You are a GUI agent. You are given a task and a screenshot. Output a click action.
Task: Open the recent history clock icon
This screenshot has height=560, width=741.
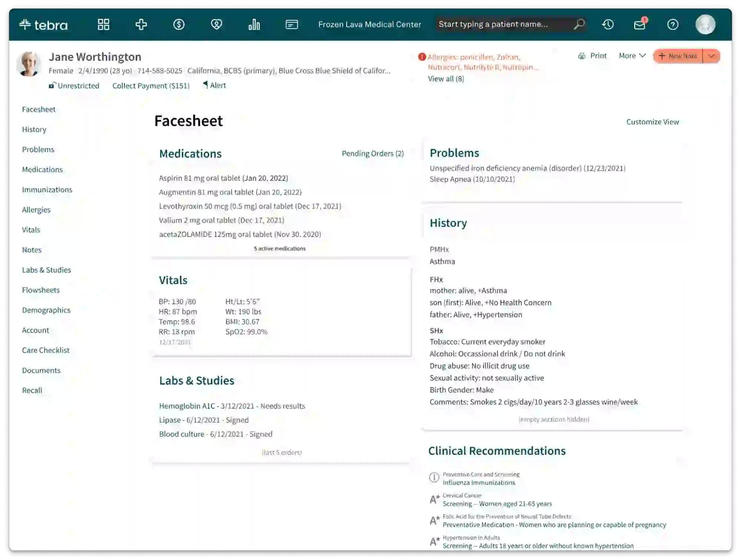coord(608,24)
